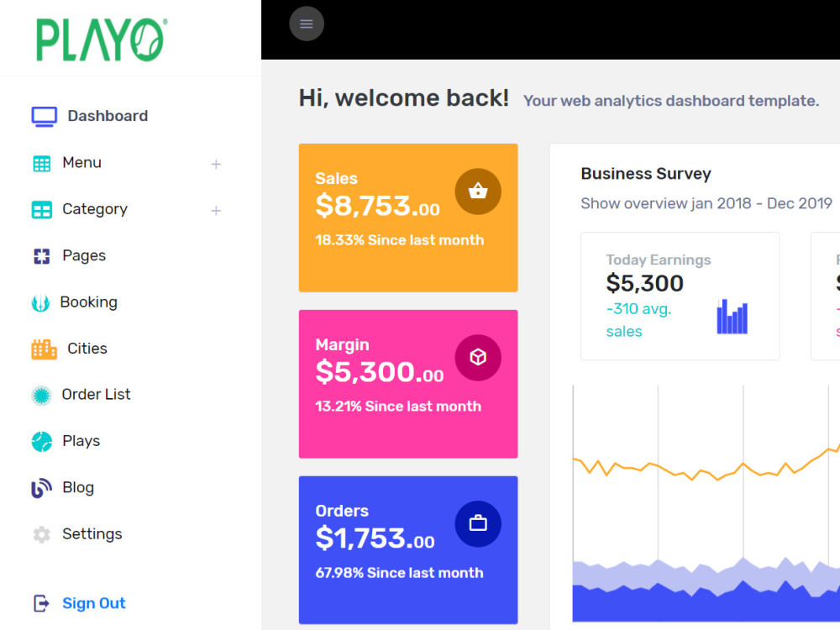Click the Cities buildings icon

(x=44, y=349)
